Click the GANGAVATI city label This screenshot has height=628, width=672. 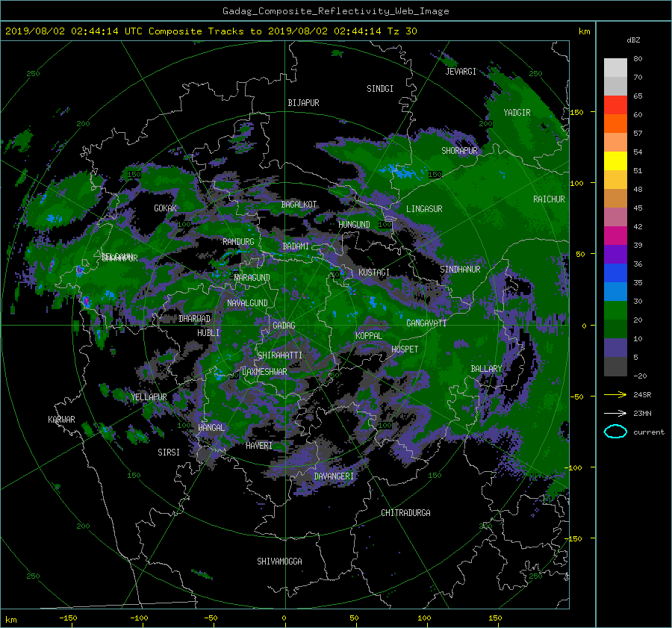(426, 323)
